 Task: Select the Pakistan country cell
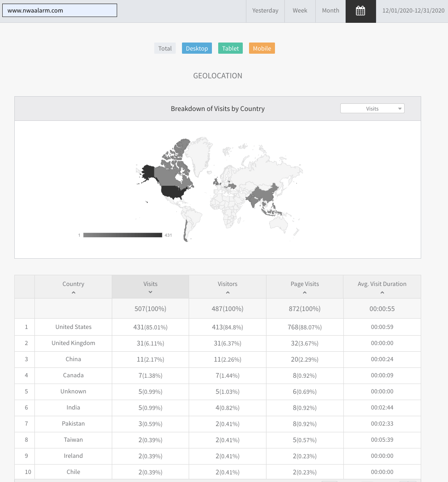[73, 423]
